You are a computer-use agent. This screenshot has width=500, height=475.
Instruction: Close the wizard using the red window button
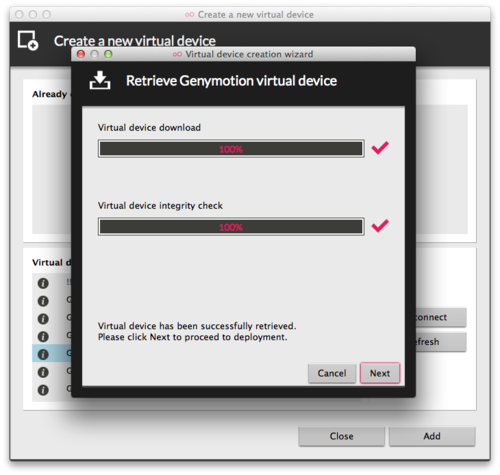[81, 54]
